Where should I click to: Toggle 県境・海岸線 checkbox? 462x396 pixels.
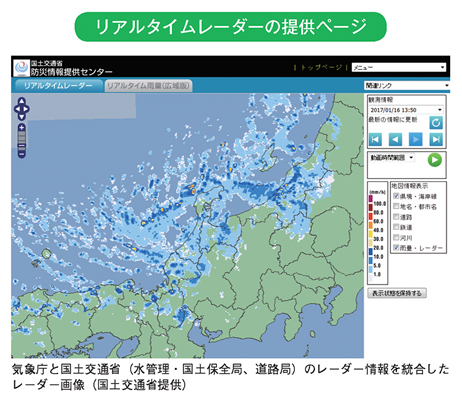pyautogui.click(x=396, y=196)
